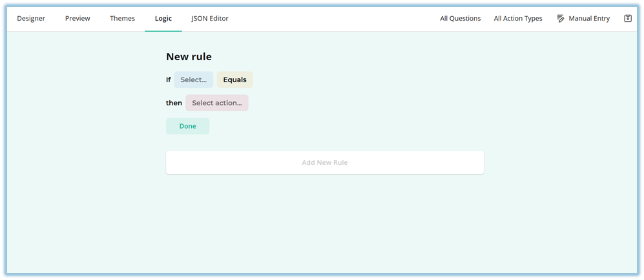Viewport: 644px width, 280px height.
Task: Click the Add New Rule button
Action: [x=324, y=162]
